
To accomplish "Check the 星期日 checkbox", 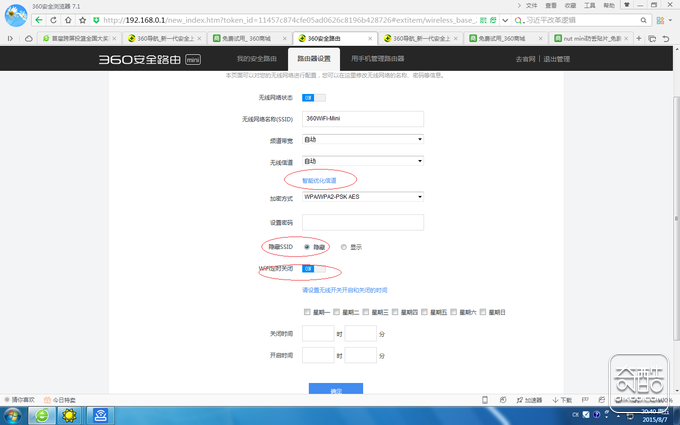I will (483, 312).
